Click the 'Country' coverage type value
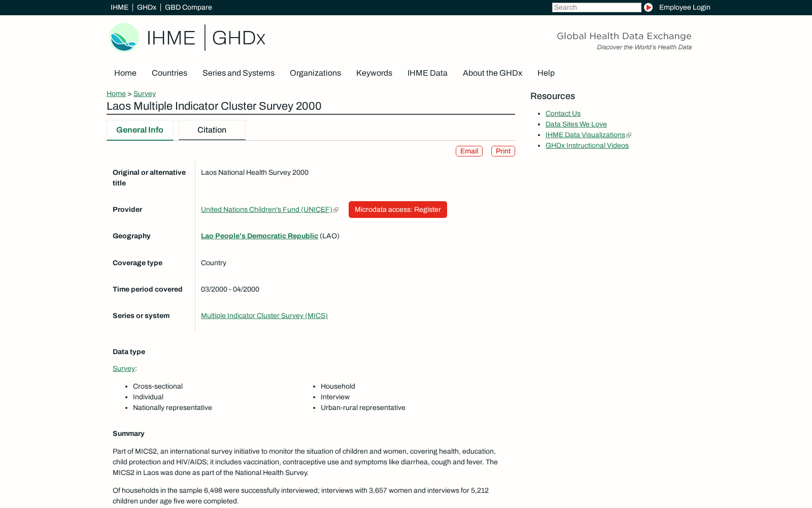Image resolution: width=812 pixels, height=508 pixels. click(214, 263)
